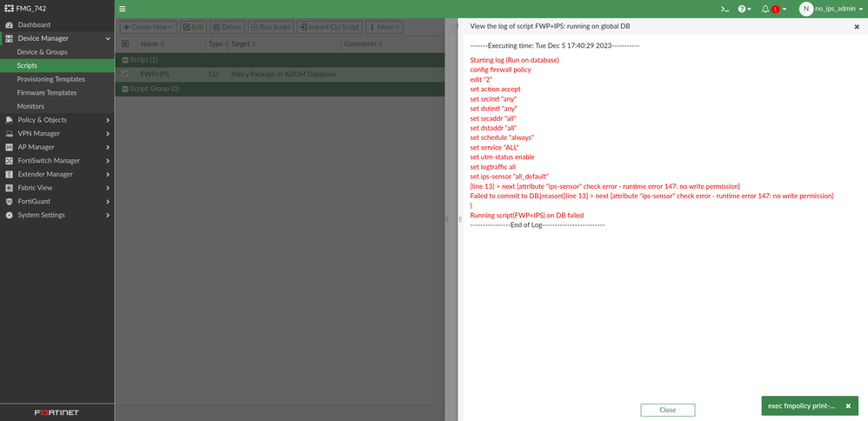Image resolution: width=868 pixels, height=421 pixels.
Task: Select the Scripts sidebar item
Action: 57,65
